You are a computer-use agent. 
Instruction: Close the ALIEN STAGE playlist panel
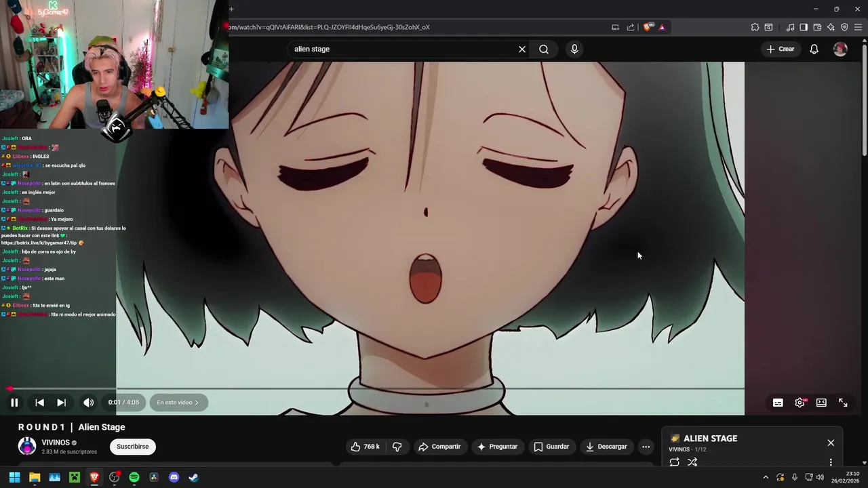coord(831,443)
